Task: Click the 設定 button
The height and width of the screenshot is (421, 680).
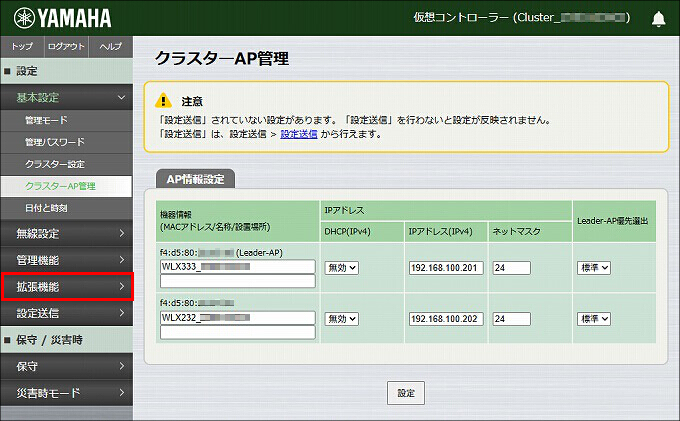Action: pos(406,393)
